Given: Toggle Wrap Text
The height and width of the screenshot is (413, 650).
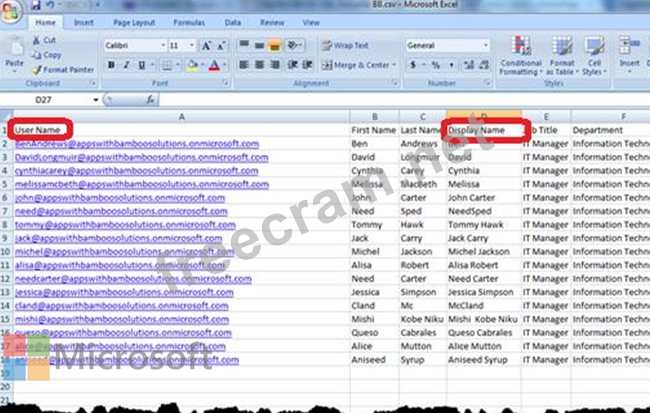Looking at the screenshot, I should 345,45.
